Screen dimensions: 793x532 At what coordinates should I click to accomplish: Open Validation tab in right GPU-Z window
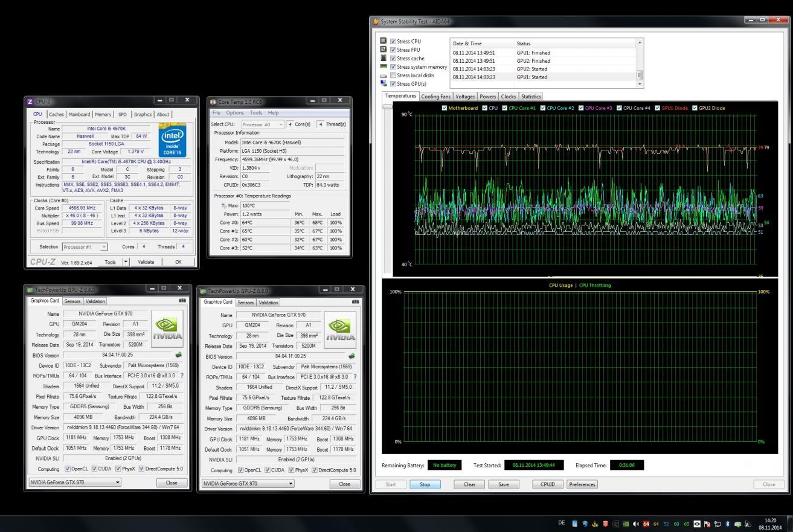pos(268,302)
